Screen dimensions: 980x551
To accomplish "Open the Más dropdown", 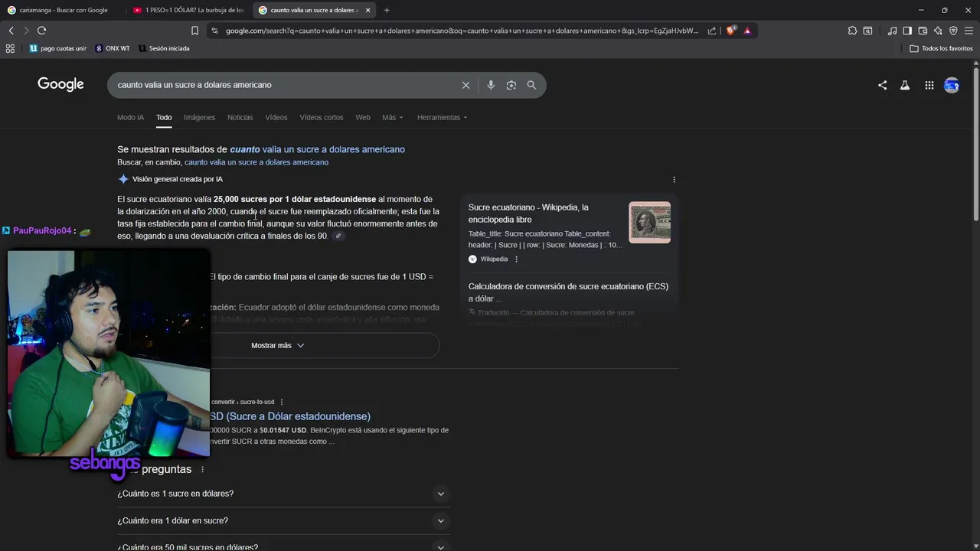I will coord(393,118).
